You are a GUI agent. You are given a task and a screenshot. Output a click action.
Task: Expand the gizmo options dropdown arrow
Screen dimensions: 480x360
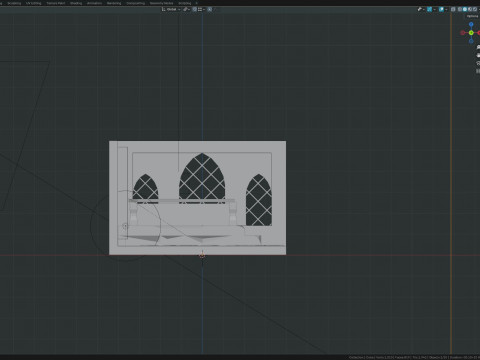(x=435, y=9)
